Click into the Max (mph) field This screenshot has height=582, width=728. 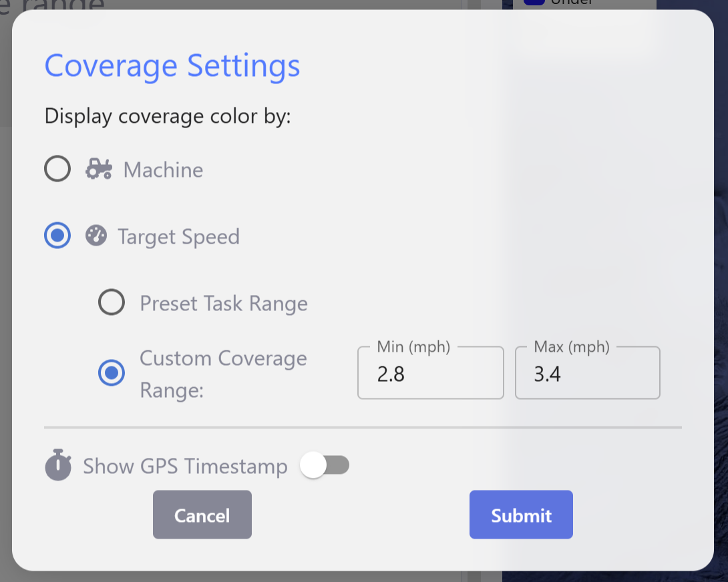[587, 374]
